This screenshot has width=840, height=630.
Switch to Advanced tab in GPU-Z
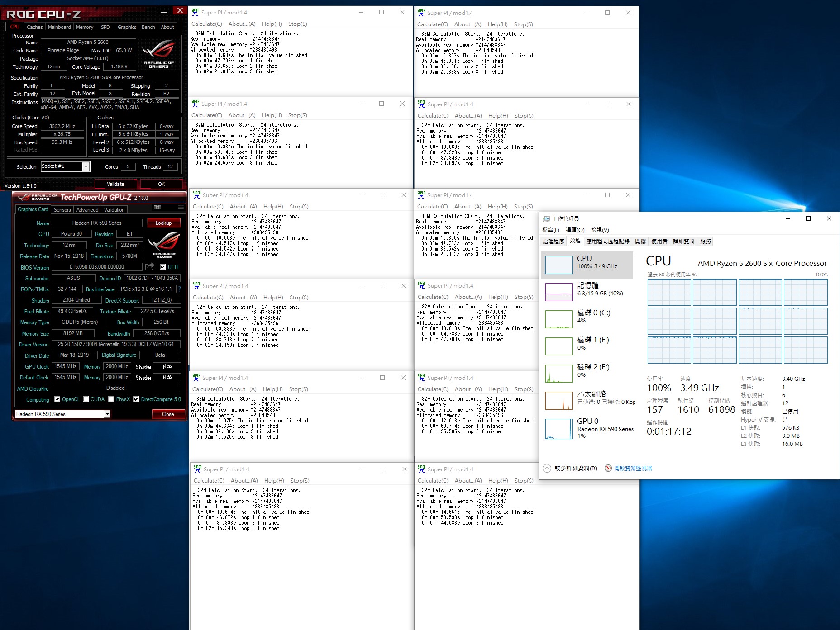pos(87,210)
